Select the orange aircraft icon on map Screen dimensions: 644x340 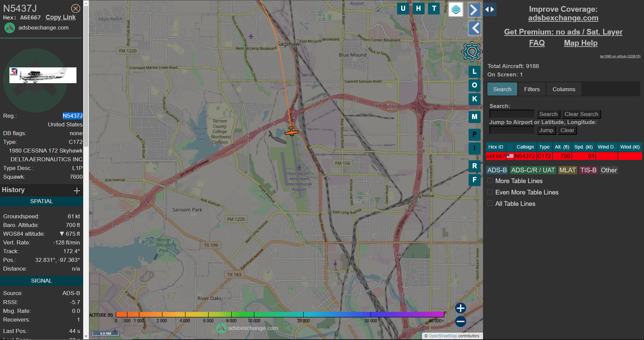291,131
